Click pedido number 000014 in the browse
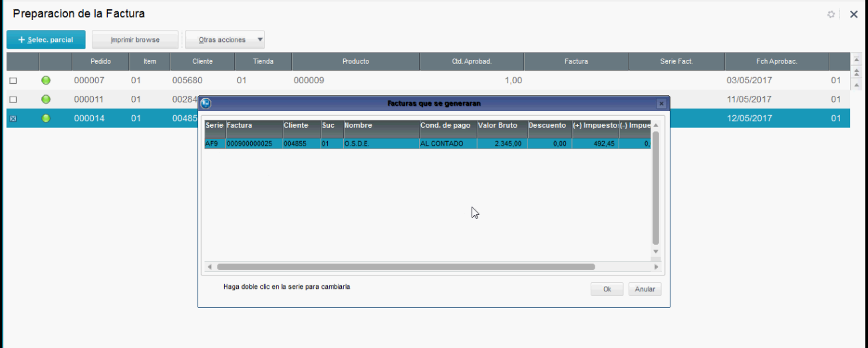 click(x=89, y=118)
